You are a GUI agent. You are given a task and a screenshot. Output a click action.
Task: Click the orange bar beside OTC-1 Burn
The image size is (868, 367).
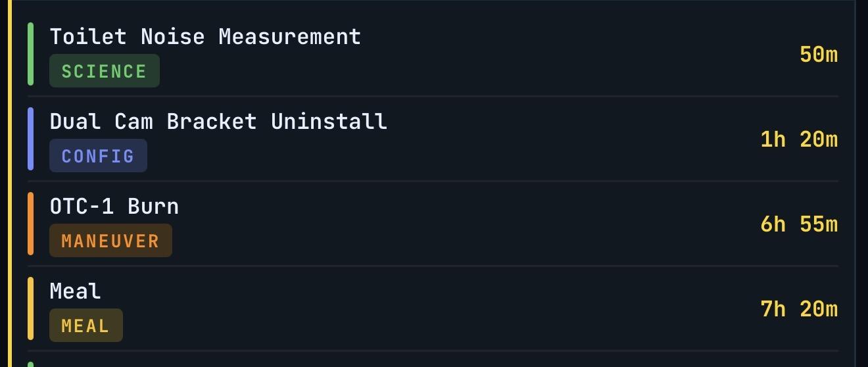click(30, 224)
